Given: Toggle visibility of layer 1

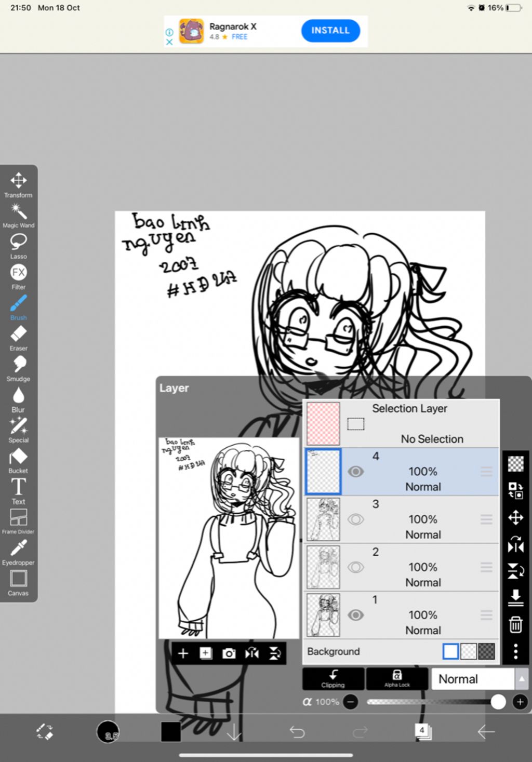Looking at the screenshot, I should [x=356, y=615].
